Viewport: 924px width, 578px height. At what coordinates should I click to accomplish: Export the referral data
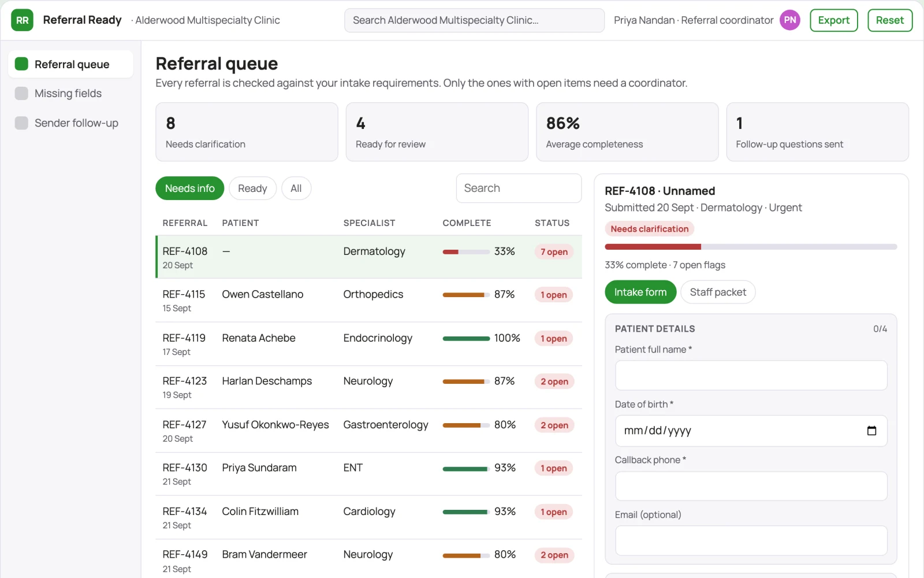coord(833,20)
